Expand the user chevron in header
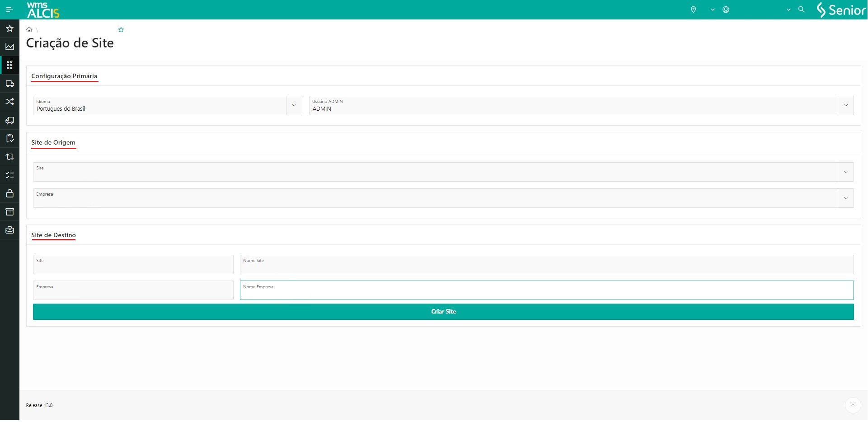Viewport: 868px width, 422px height. (789, 9)
